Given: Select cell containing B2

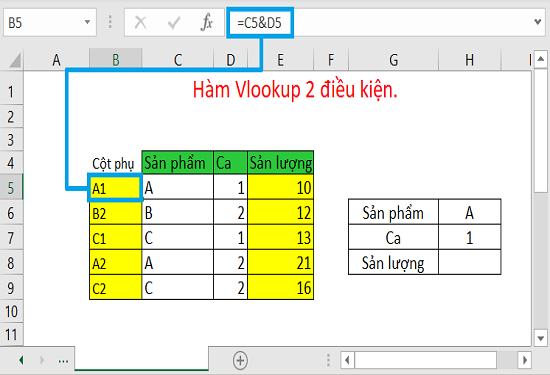Looking at the screenshot, I should [x=115, y=213].
